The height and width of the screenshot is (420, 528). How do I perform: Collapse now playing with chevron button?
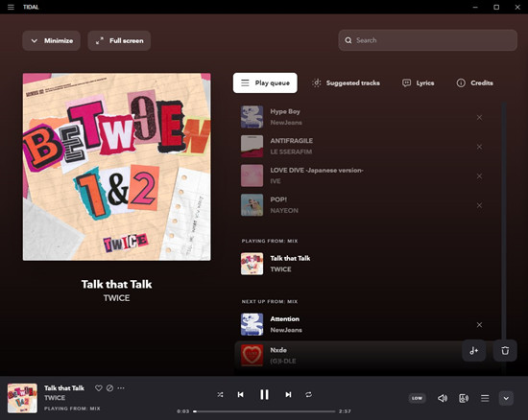point(506,398)
